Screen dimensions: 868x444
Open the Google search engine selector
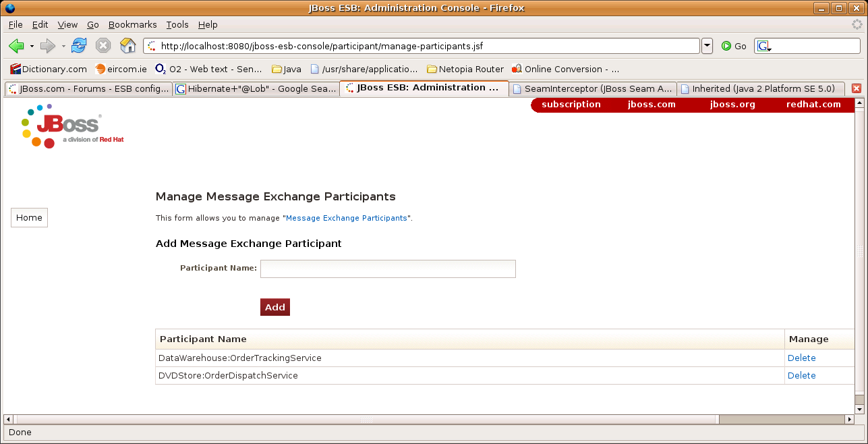(x=764, y=46)
